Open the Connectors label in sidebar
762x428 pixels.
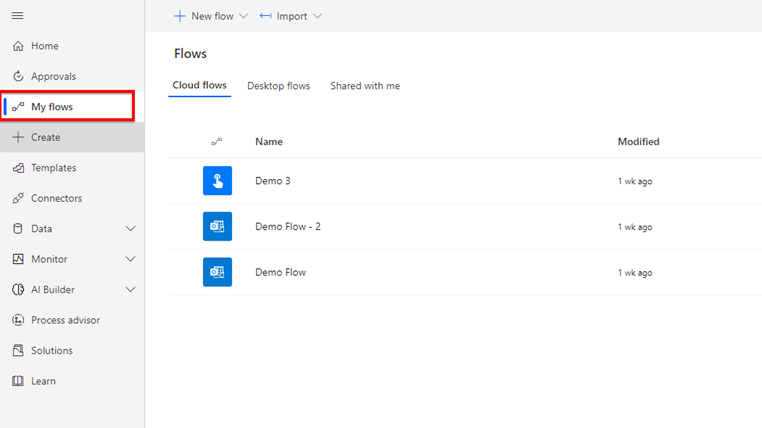click(x=56, y=198)
